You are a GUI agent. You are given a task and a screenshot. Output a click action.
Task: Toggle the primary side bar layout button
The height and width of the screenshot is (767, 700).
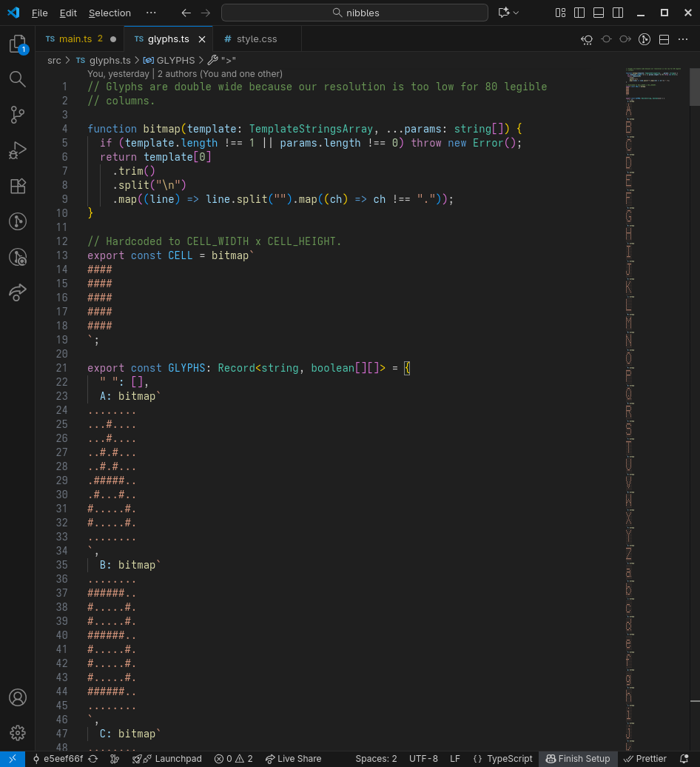pos(579,13)
